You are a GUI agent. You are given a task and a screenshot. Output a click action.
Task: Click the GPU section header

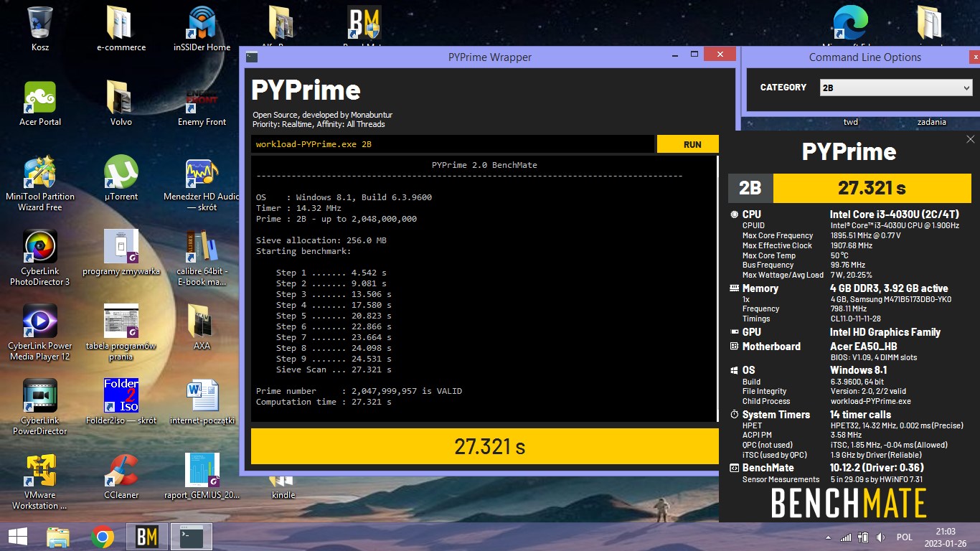point(751,332)
